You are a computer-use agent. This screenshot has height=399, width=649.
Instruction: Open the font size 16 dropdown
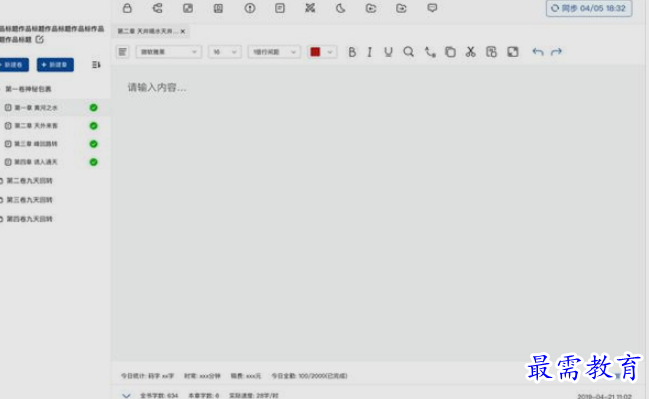coord(225,52)
